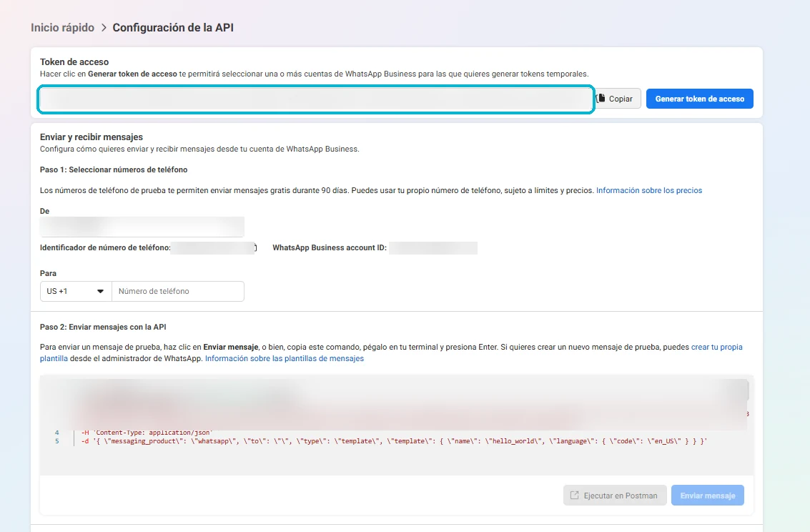Click code line 5 with messaging_product

(x=394, y=441)
